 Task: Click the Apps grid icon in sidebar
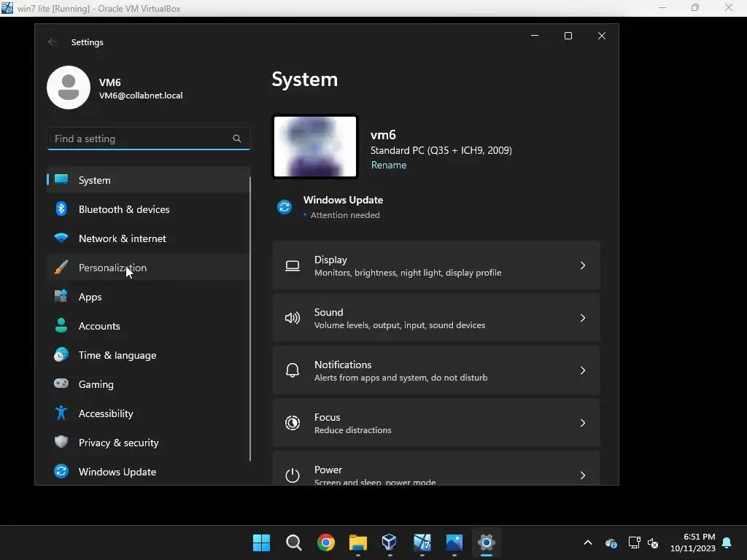pyautogui.click(x=61, y=296)
